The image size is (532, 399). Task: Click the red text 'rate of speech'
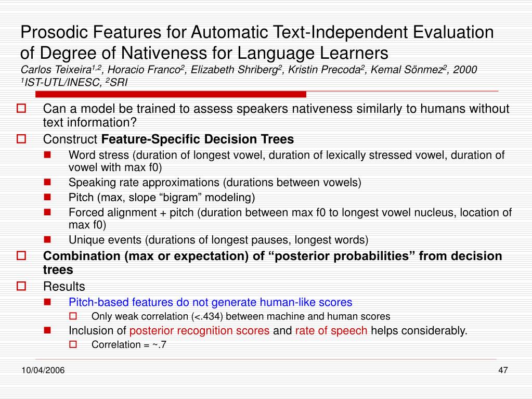[331, 330]
